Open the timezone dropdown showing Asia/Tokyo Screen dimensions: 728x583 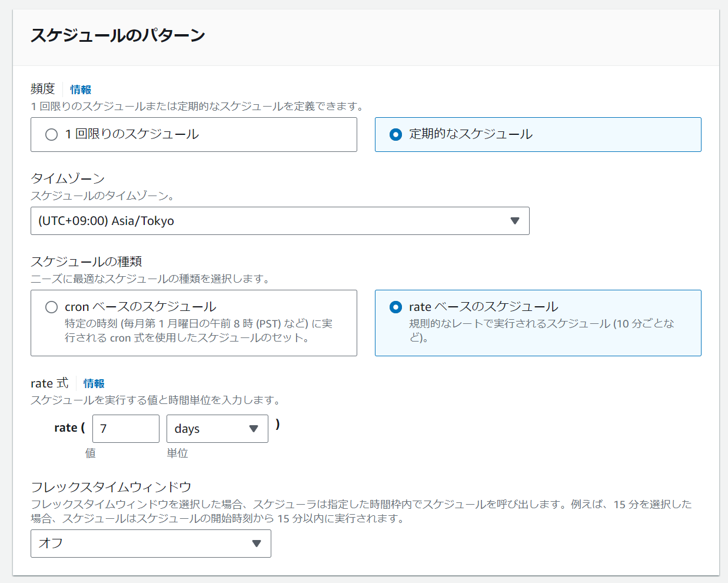pyautogui.click(x=280, y=220)
